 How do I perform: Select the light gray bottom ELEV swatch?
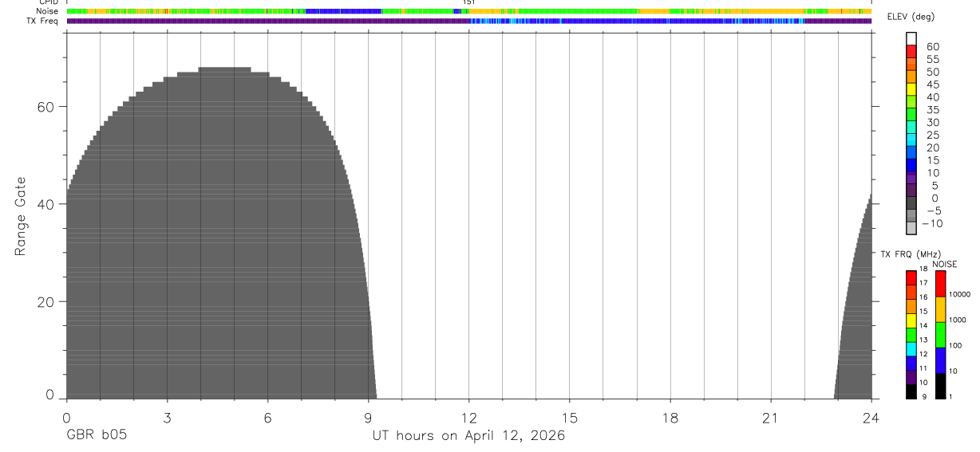click(911, 227)
